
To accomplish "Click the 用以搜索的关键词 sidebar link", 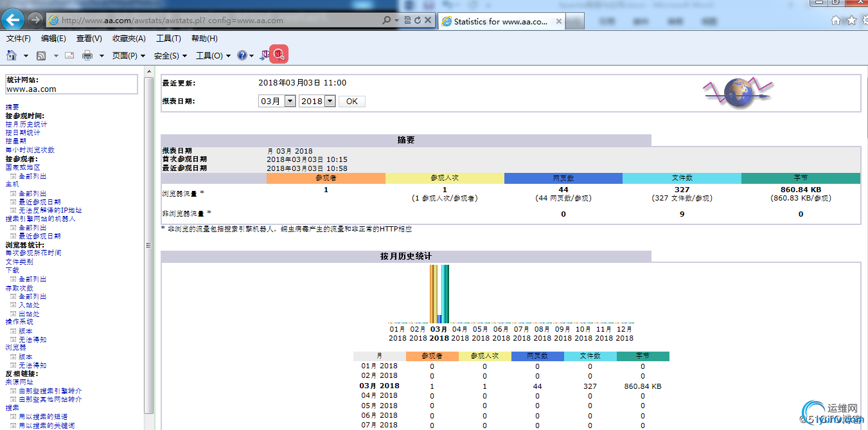I will [x=46, y=426].
